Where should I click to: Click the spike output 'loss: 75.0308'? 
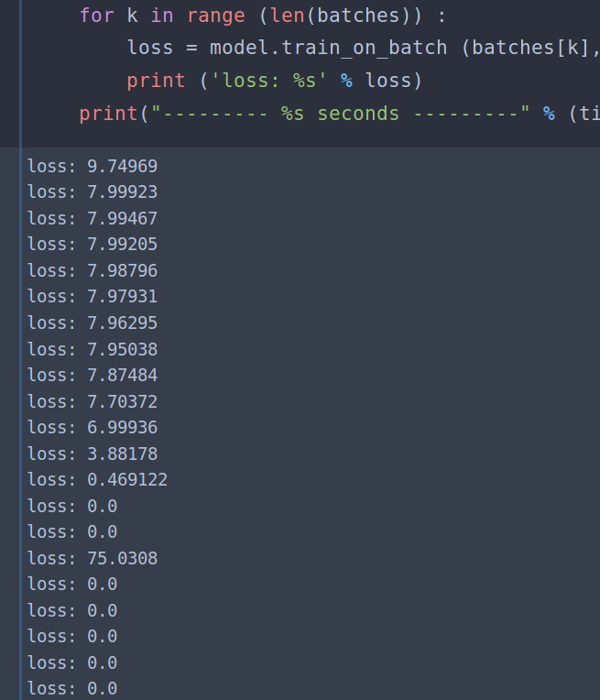(x=92, y=558)
